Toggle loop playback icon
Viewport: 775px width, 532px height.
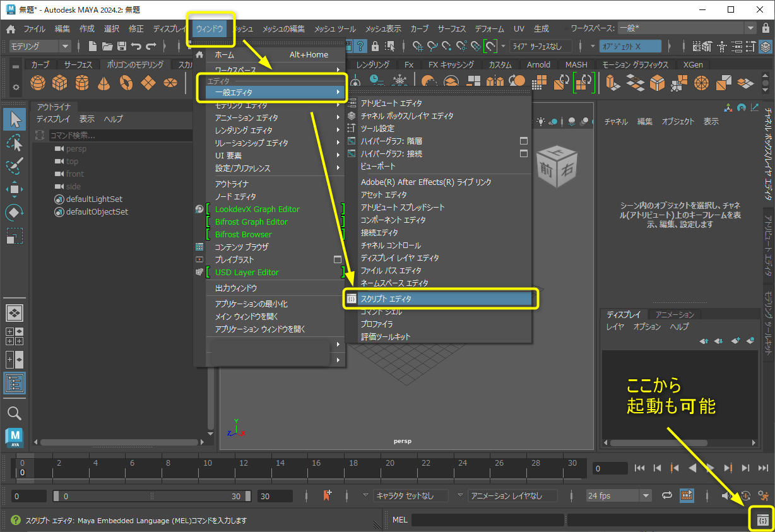[667, 496]
